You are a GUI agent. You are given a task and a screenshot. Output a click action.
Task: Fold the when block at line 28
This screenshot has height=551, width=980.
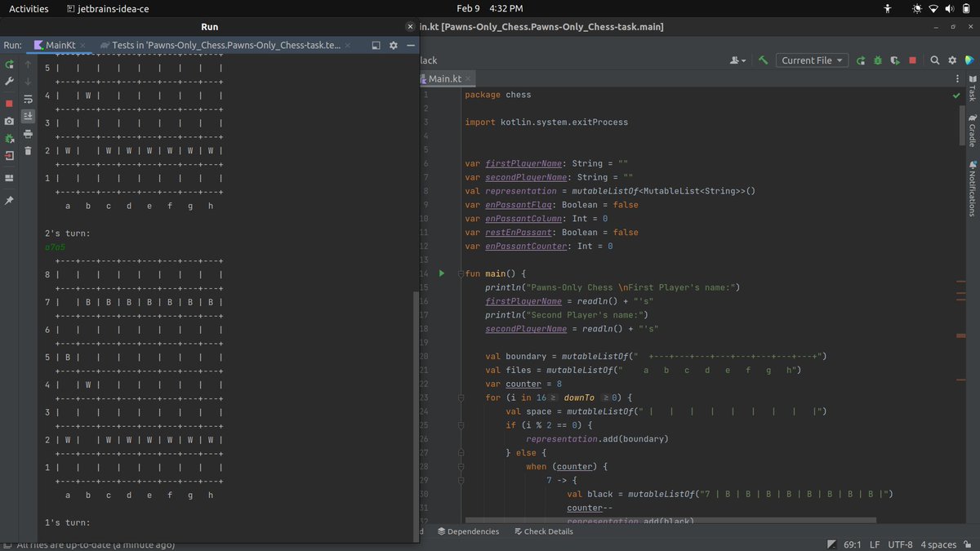point(460,467)
